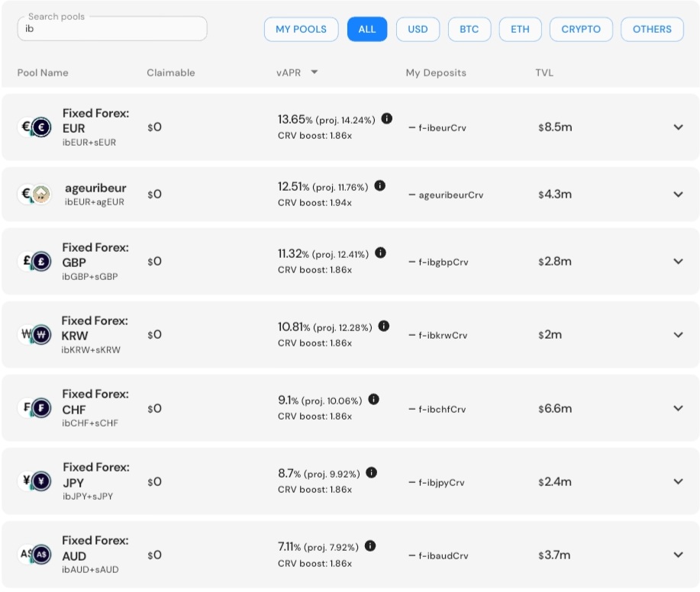Filter pools by BTC
This screenshot has height=592, width=700.
pyautogui.click(x=469, y=30)
